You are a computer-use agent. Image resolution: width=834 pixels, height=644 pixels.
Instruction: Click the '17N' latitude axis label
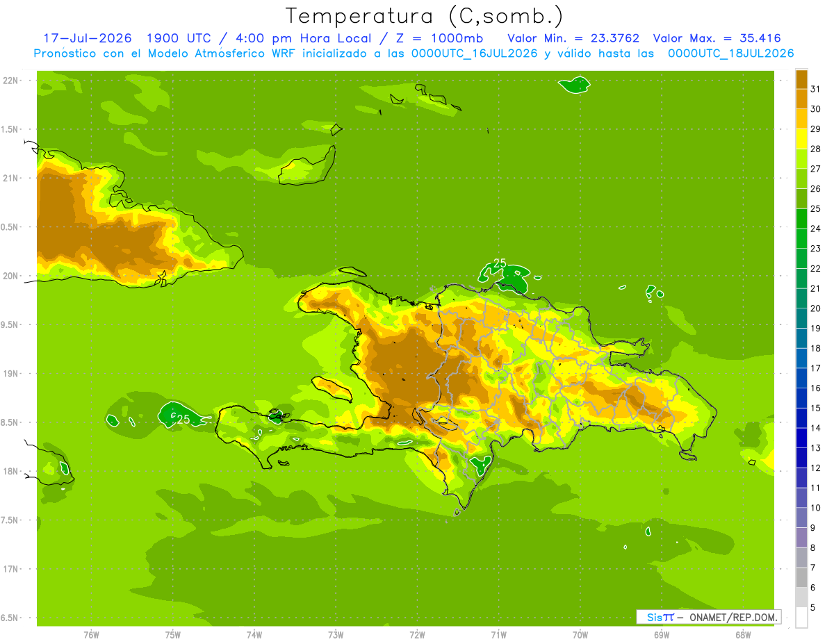tap(12, 570)
